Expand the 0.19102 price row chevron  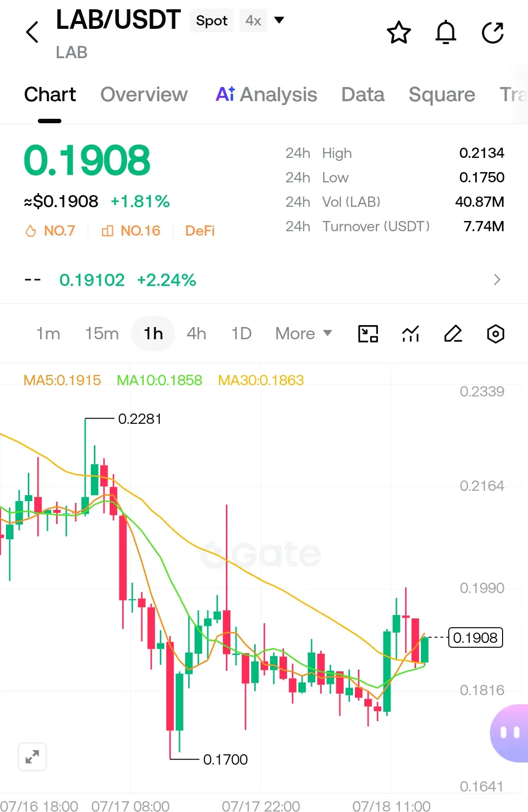(x=497, y=280)
